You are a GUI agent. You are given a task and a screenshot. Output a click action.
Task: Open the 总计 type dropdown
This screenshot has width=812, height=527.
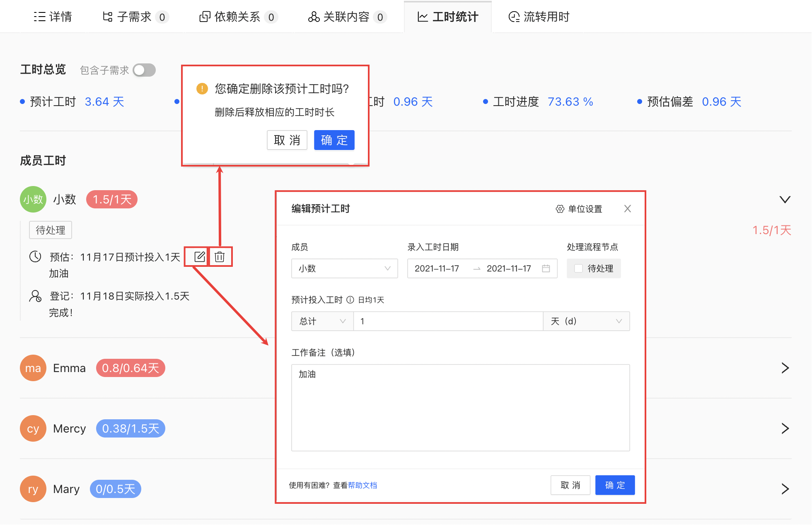click(322, 321)
